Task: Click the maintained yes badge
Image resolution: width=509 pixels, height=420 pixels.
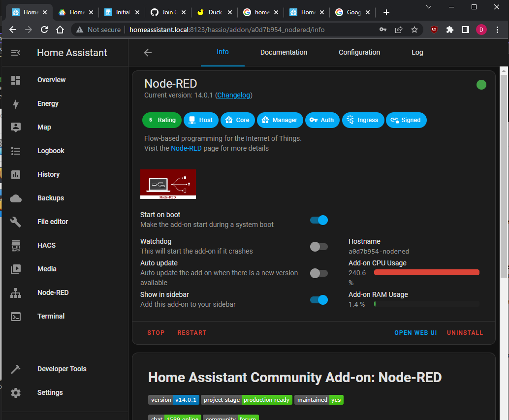Action: [x=319, y=400]
